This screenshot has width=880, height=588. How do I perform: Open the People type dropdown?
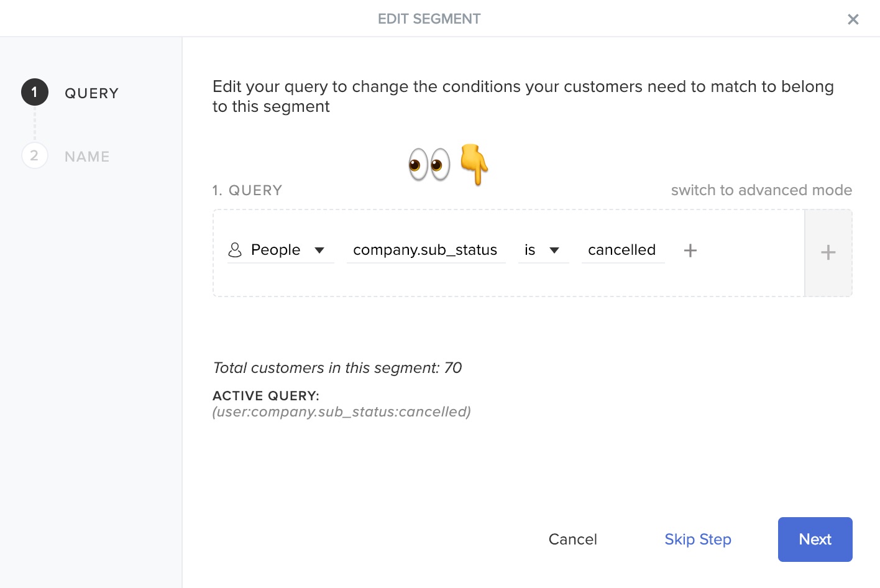pyautogui.click(x=280, y=250)
